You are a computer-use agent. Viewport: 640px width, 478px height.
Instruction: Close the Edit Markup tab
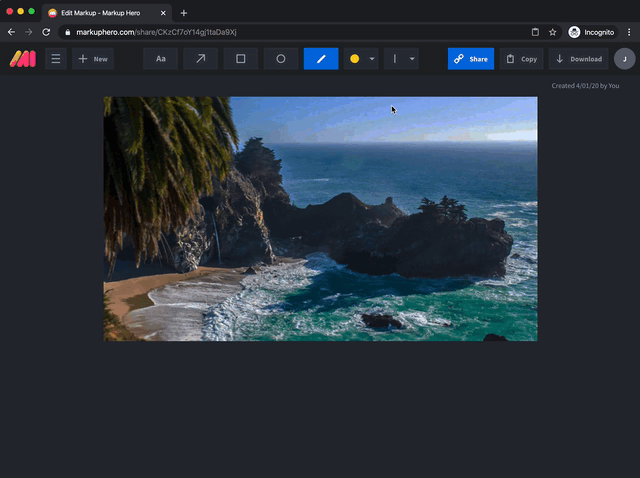tap(163, 13)
